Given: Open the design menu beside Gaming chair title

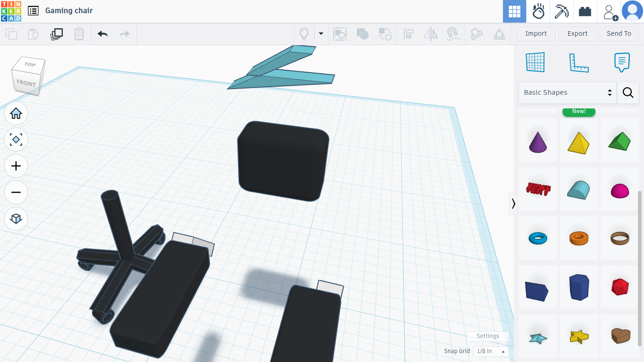Looking at the screenshot, I should coord(33,10).
